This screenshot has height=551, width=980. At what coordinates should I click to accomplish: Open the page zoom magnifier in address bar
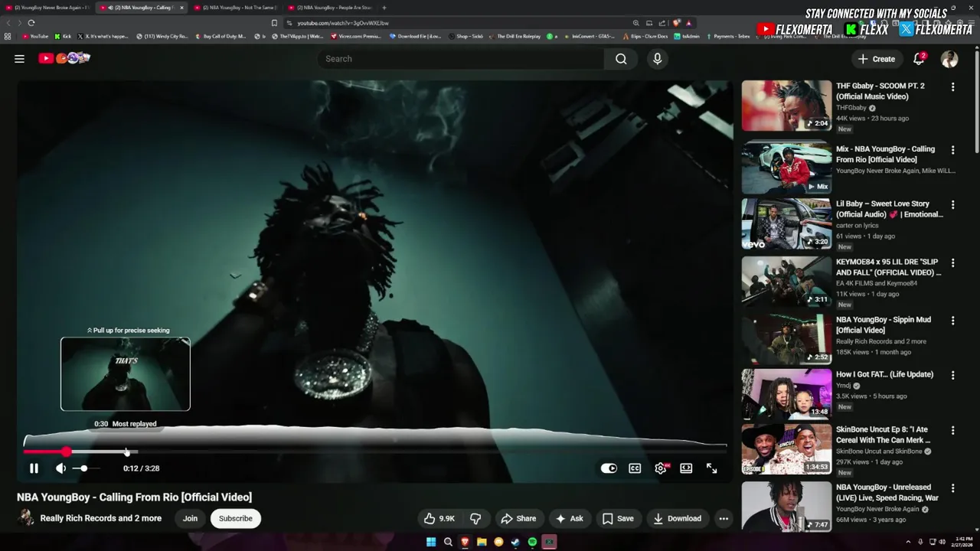tap(635, 23)
